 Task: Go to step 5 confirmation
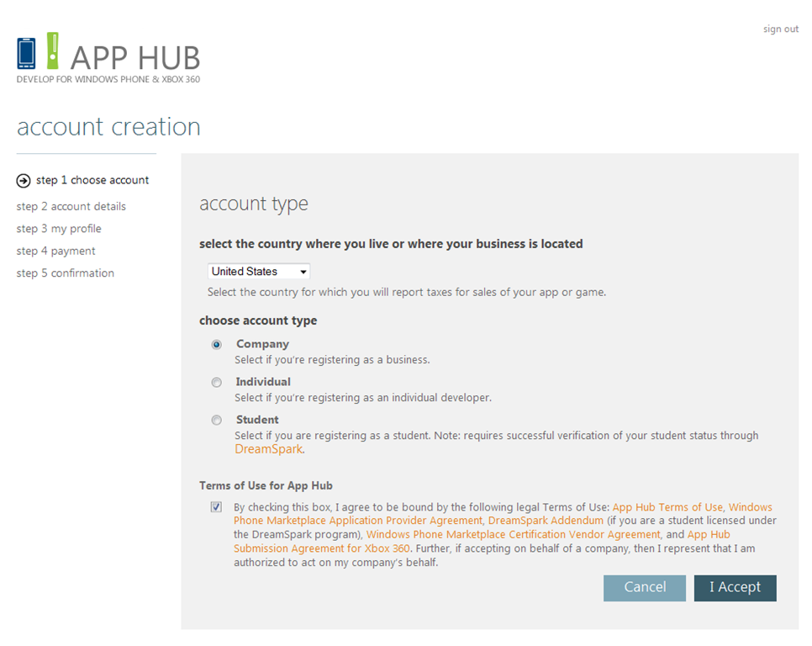coord(66,273)
